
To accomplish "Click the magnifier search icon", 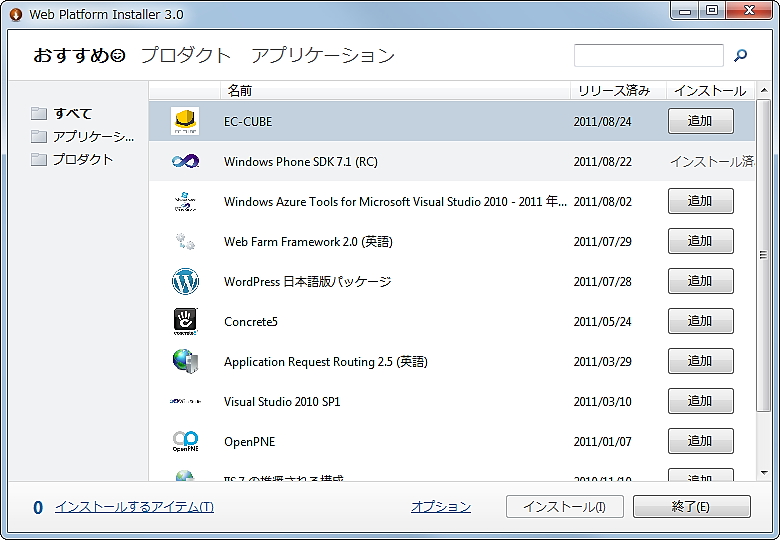I will (740, 55).
